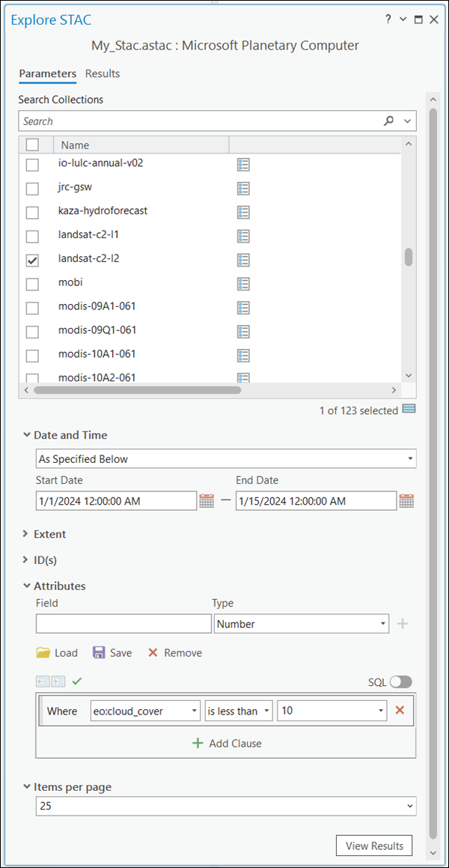This screenshot has width=449, height=868.
Task: Toggle the SQL mode switch
Action: coord(400,682)
